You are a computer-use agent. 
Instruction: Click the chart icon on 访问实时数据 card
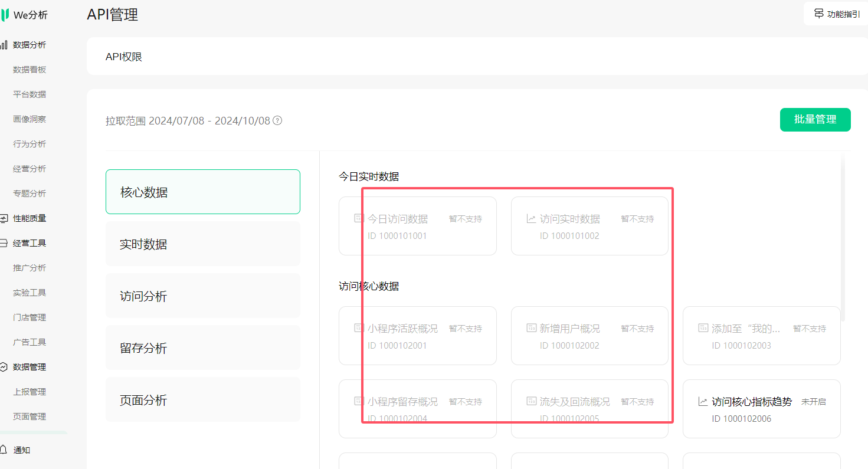531,219
